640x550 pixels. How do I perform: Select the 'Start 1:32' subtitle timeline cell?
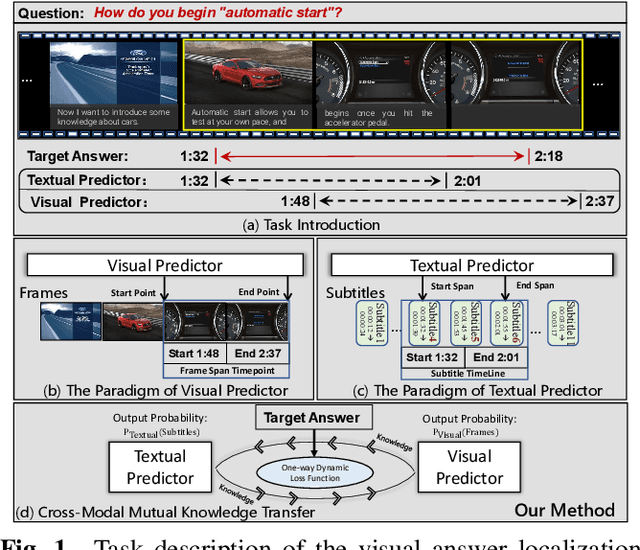point(435,357)
